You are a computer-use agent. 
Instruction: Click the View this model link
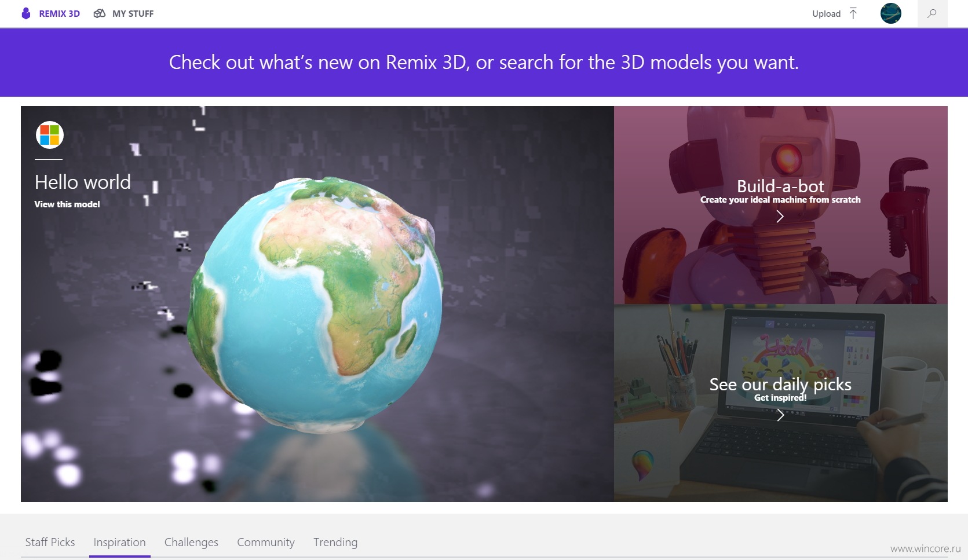67,204
